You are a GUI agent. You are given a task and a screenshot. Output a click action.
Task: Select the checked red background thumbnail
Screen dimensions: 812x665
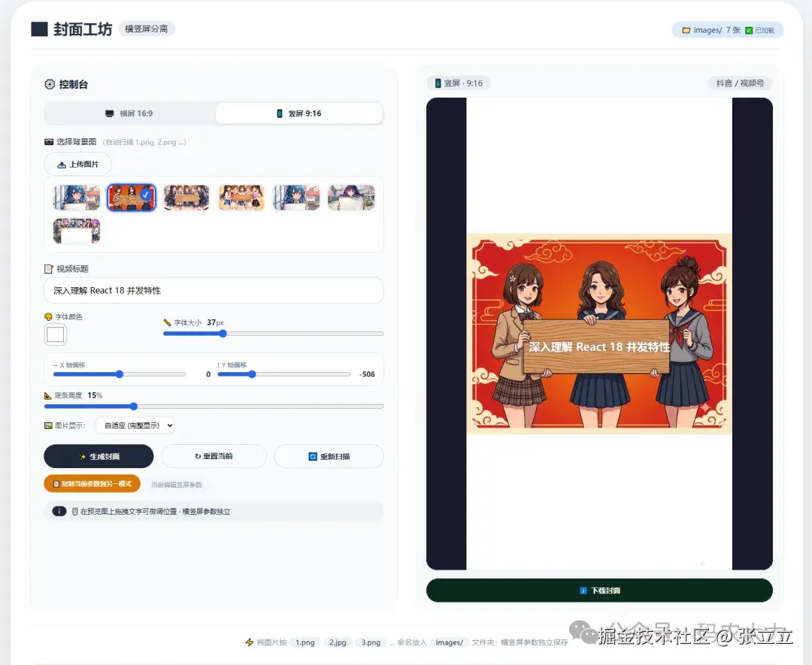pyautogui.click(x=132, y=198)
